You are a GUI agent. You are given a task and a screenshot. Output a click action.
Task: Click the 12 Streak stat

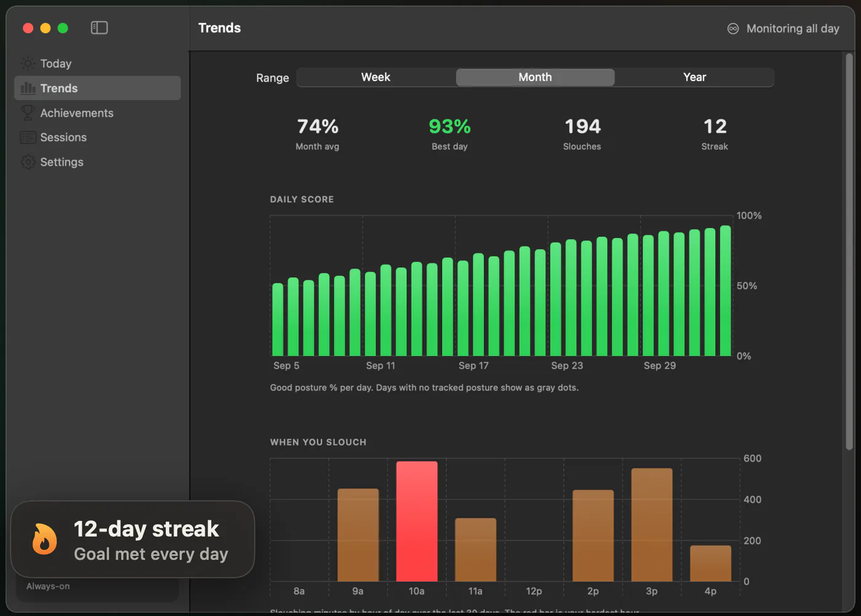(x=715, y=133)
